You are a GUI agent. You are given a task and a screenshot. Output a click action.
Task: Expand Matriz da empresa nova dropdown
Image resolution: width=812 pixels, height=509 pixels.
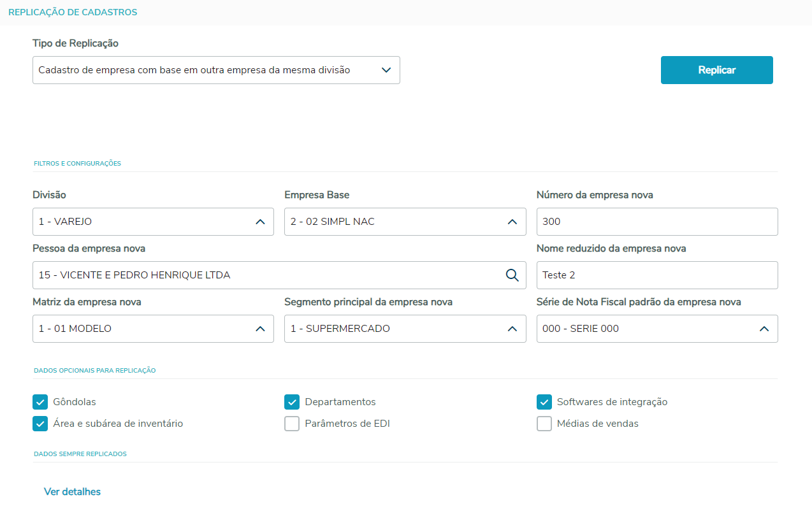click(153, 329)
